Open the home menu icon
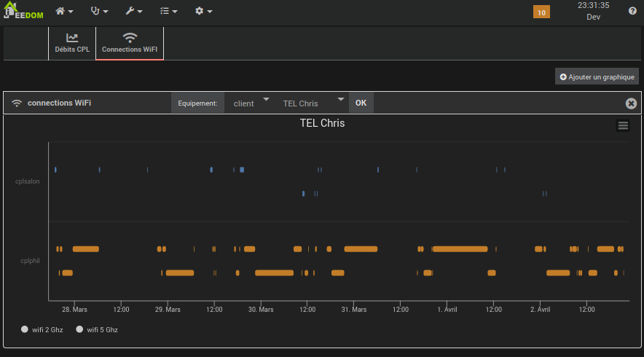Viewport: 644px width, 357px height. coord(64,11)
